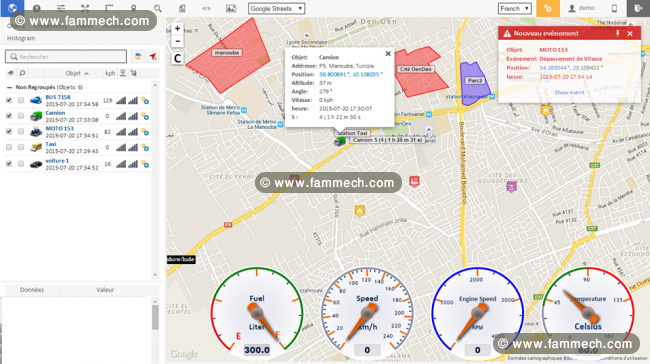Click the fit-objects fullscreen arrows icon
This screenshot has width=650, height=364.
pyautogui.click(x=85, y=8)
